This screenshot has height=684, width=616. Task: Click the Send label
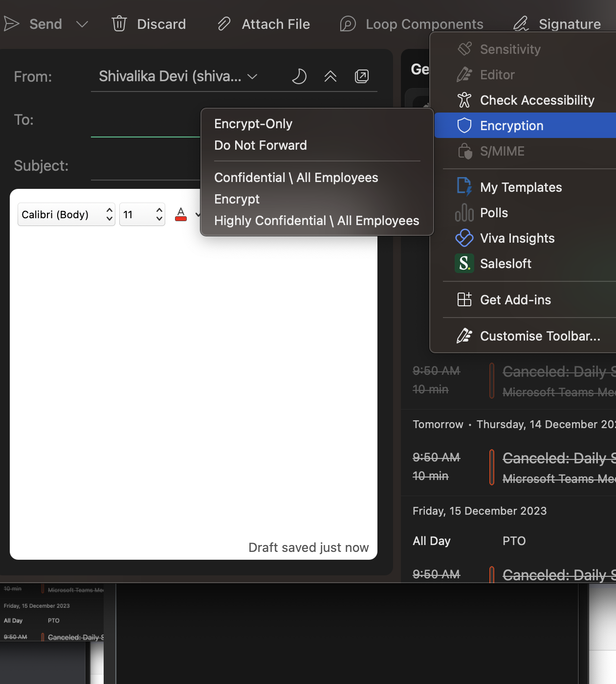tap(45, 24)
